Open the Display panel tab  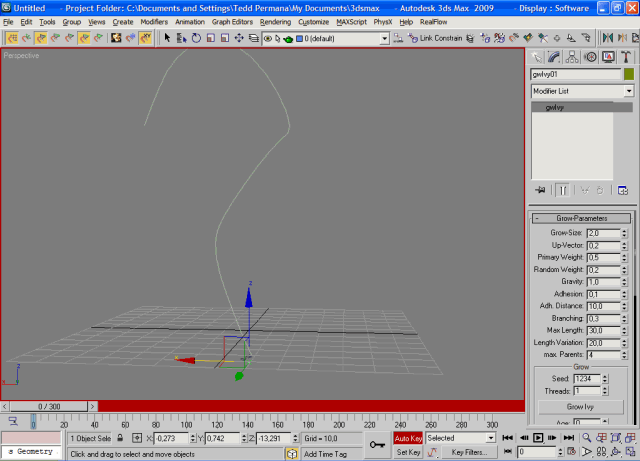pyautogui.click(x=608, y=57)
